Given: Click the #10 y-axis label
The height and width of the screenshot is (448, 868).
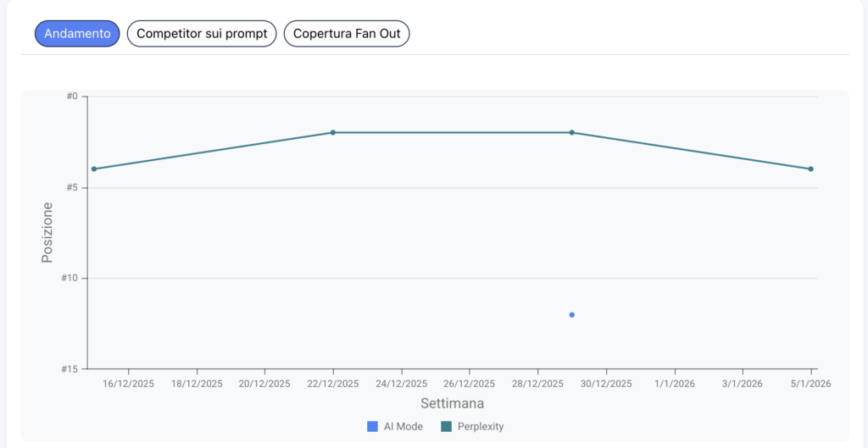Looking at the screenshot, I should tap(69, 279).
